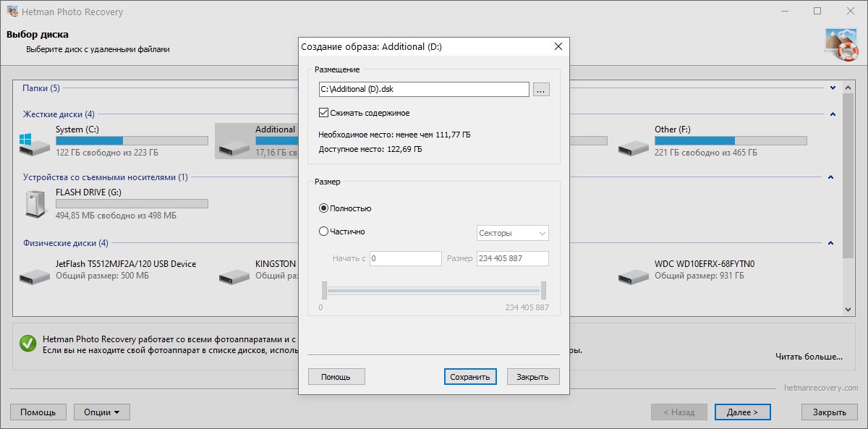Click the '122 ГБ свободно из 223 ГБ' text
868x429 pixels.
pos(107,153)
